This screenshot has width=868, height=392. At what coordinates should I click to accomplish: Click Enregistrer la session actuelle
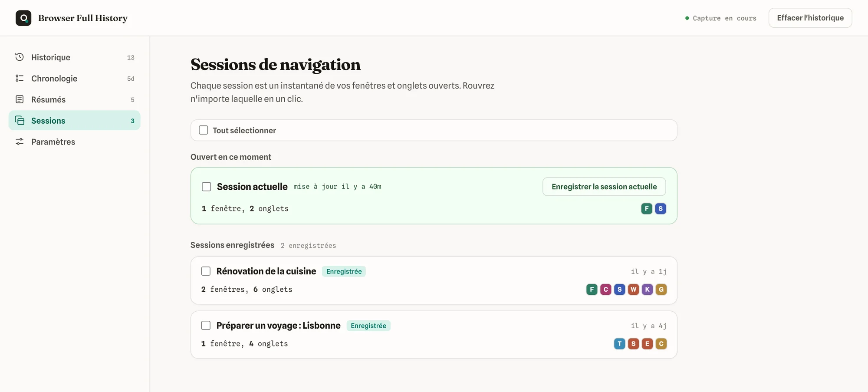[x=604, y=187]
